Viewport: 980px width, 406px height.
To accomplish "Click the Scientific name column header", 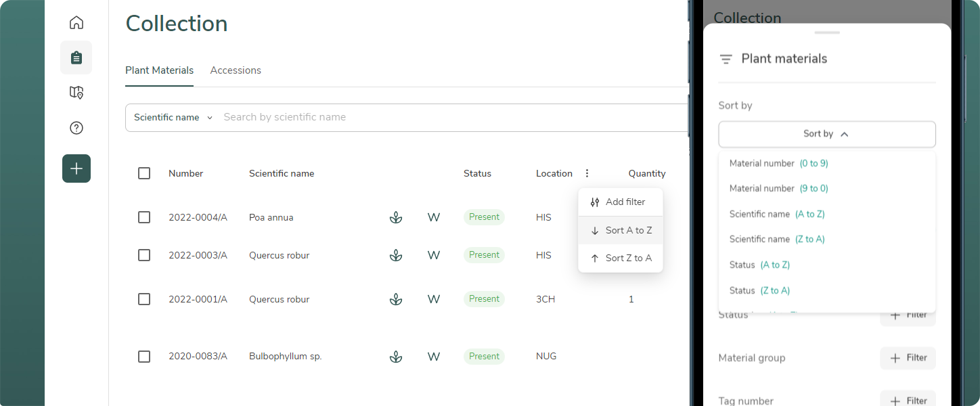I will (282, 173).
